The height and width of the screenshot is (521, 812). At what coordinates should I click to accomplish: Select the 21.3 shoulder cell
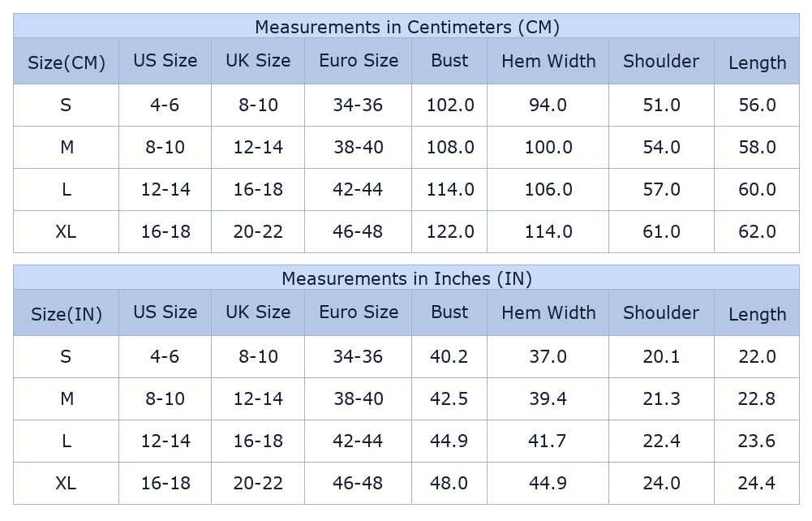click(x=661, y=398)
